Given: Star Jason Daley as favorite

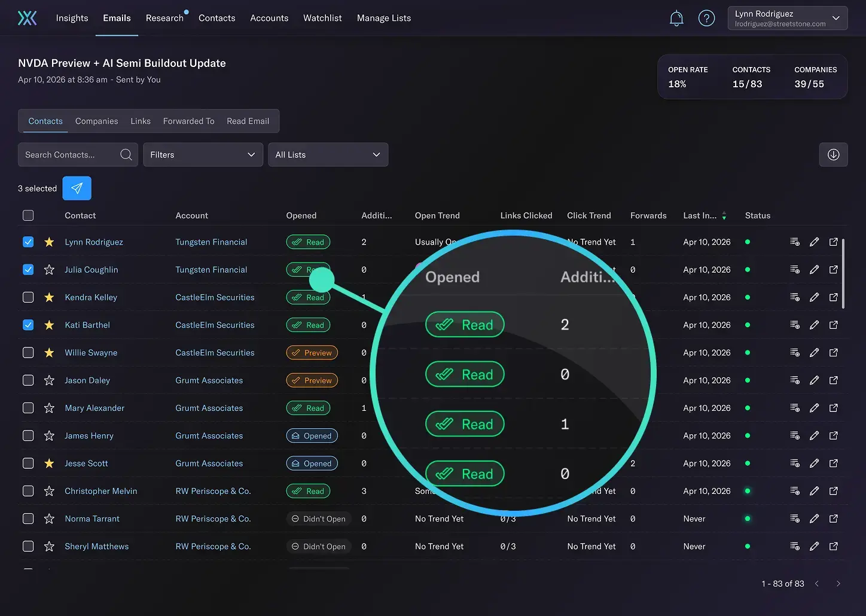Looking at the screenshot, I should [50, 380].
